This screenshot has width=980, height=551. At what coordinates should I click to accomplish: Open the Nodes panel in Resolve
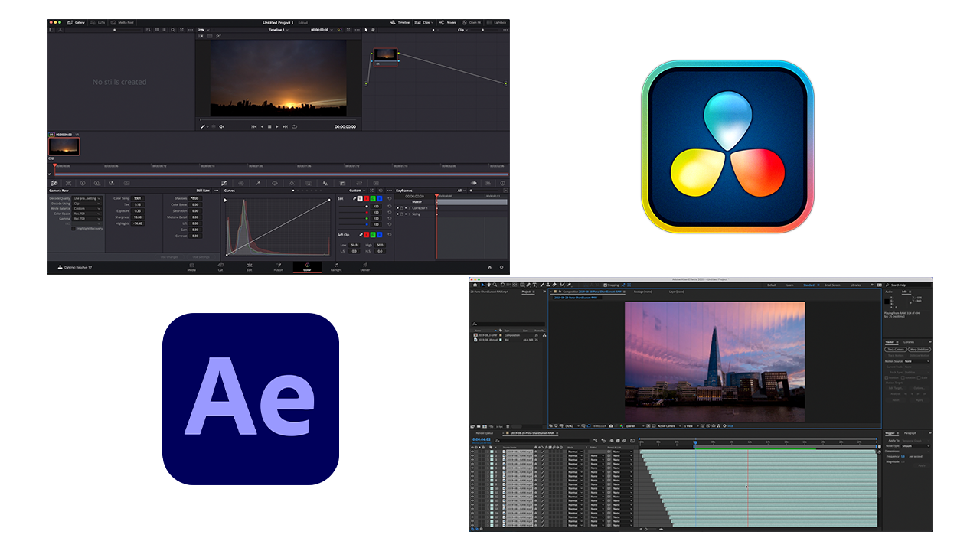(448, 23)
